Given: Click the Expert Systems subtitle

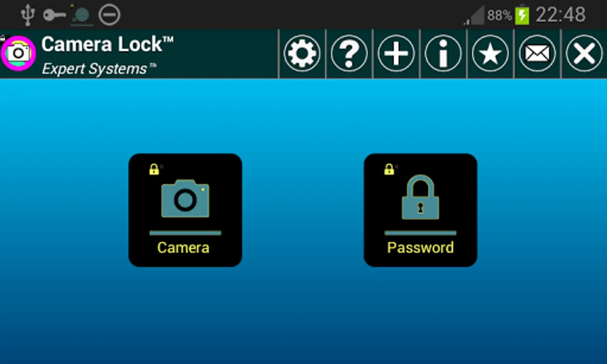Looking at the screenshot, I should click(x=99, y=69).
